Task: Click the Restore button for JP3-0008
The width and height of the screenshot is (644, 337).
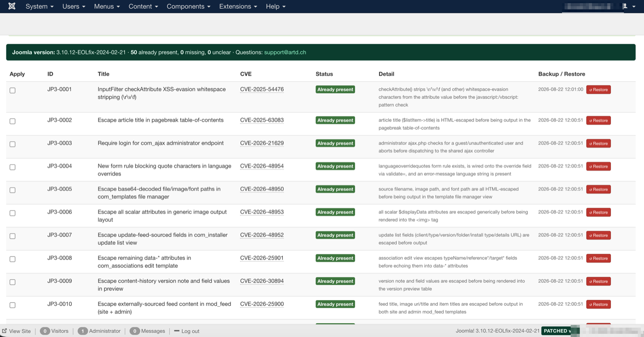Action: [598, 258]
